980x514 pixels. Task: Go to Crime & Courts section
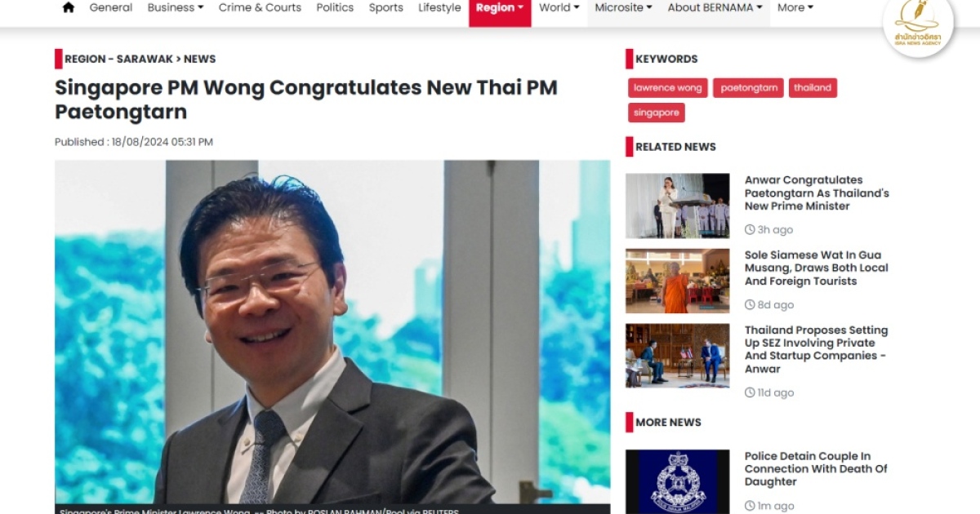(260, 7)
